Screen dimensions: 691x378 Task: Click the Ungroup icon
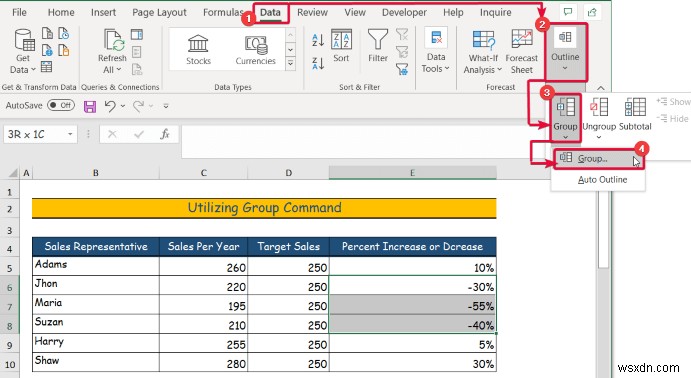point(599,107)
